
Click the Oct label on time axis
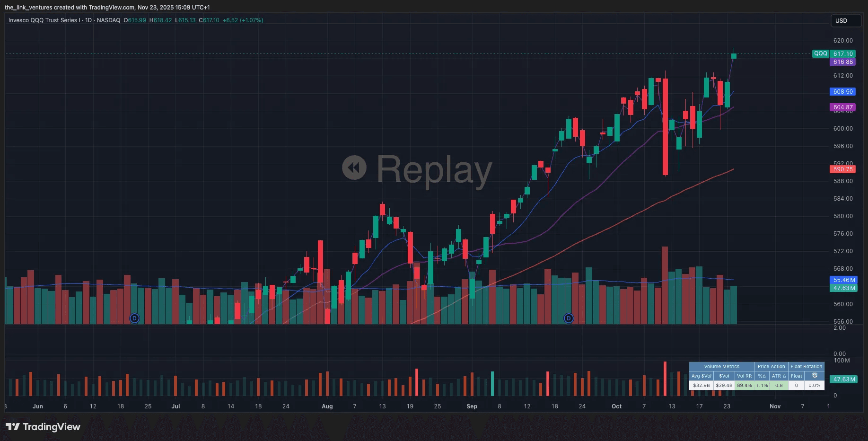pos(616,406)
